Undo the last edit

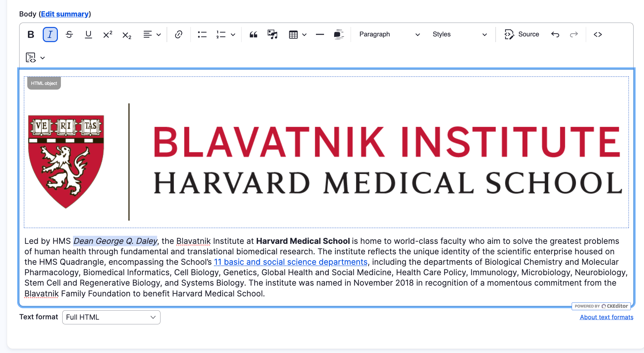pyautogui.click(x=555, y=34)
